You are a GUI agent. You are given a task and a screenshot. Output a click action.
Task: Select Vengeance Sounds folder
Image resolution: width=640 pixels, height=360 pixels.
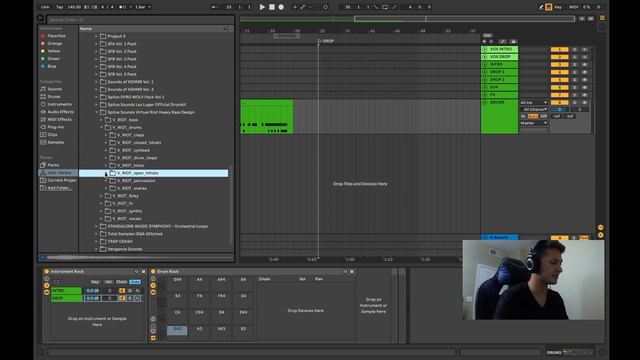click(x=124, y=249)
